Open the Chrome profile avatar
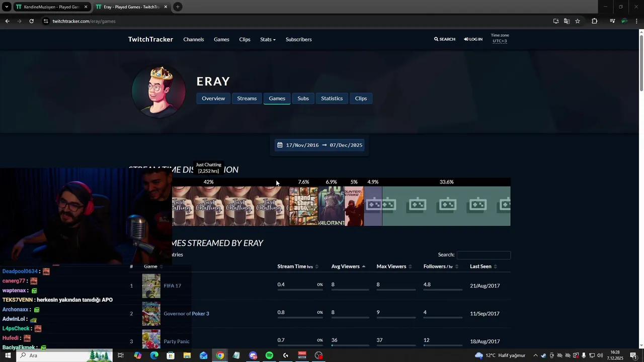Image resolution: width=644 pixels, height=362 pixels. pyautogui.click(x=624, y=21)
